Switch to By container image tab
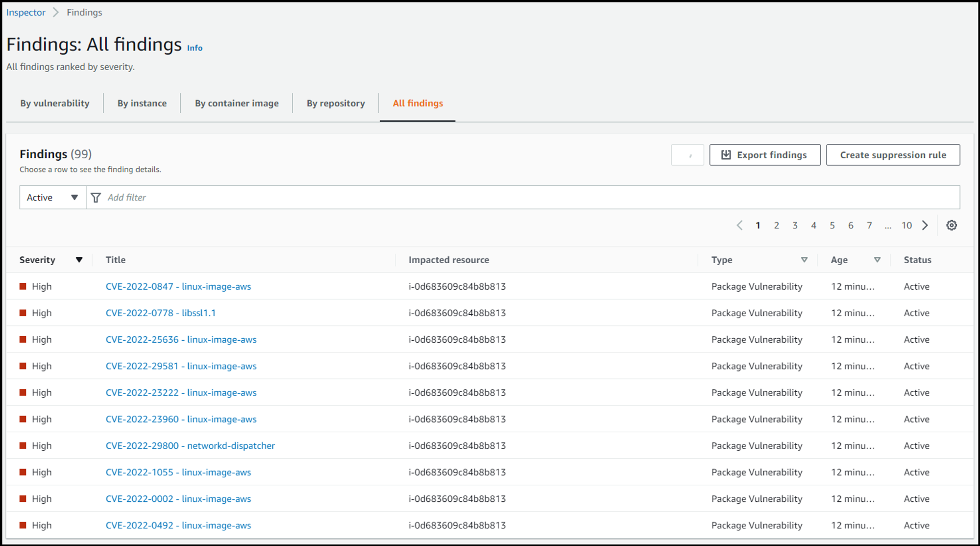This screenshot has width=980, height=546. point(237,103)
